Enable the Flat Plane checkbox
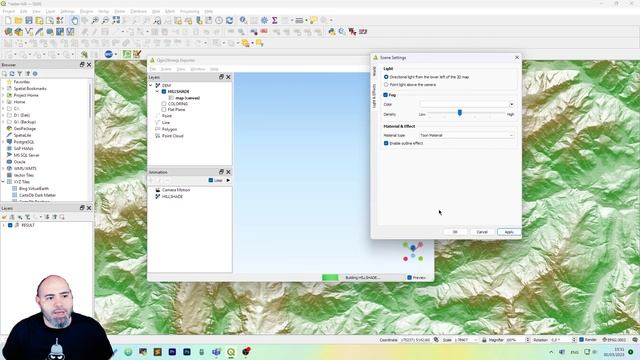 (164, 110)
